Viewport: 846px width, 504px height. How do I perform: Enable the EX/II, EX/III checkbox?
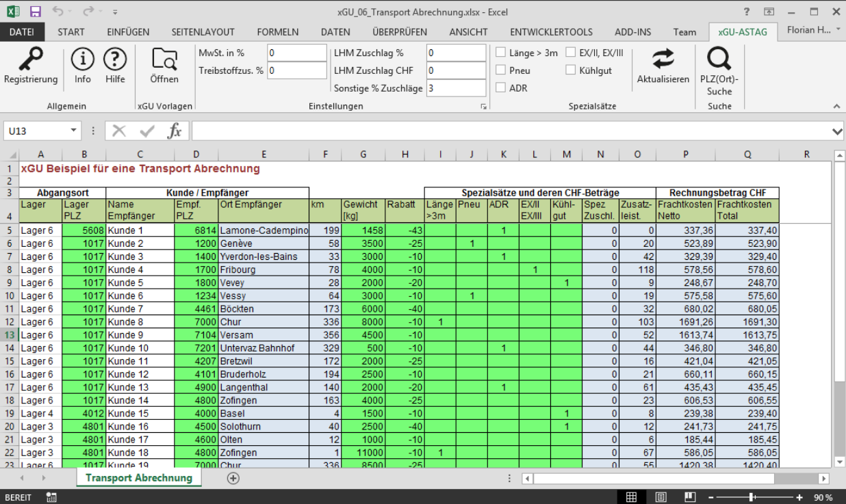click(571, 53)
